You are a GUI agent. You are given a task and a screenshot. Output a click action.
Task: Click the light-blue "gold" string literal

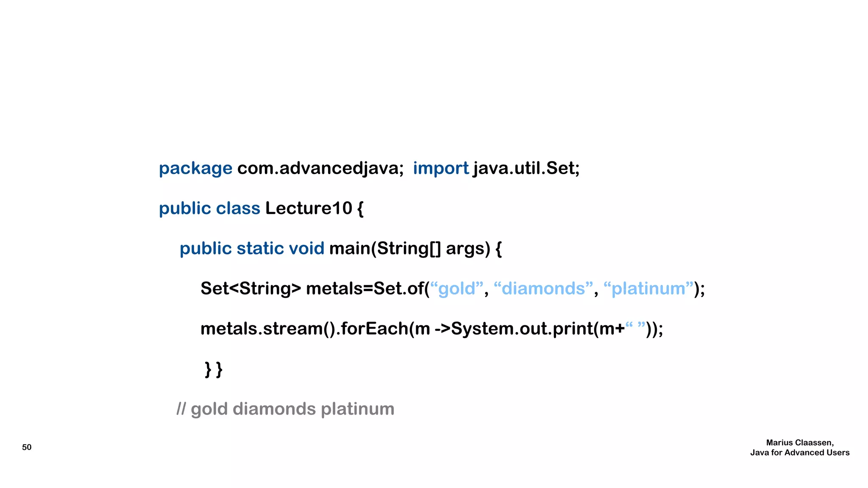(x=457, y=289)
